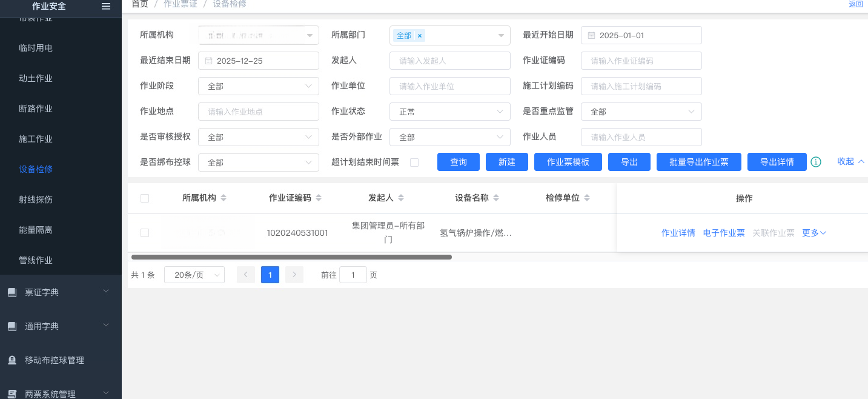Select the checkbox for row 1020240531001
This screenshot has height=399, width=868.
tap(145, 233)
